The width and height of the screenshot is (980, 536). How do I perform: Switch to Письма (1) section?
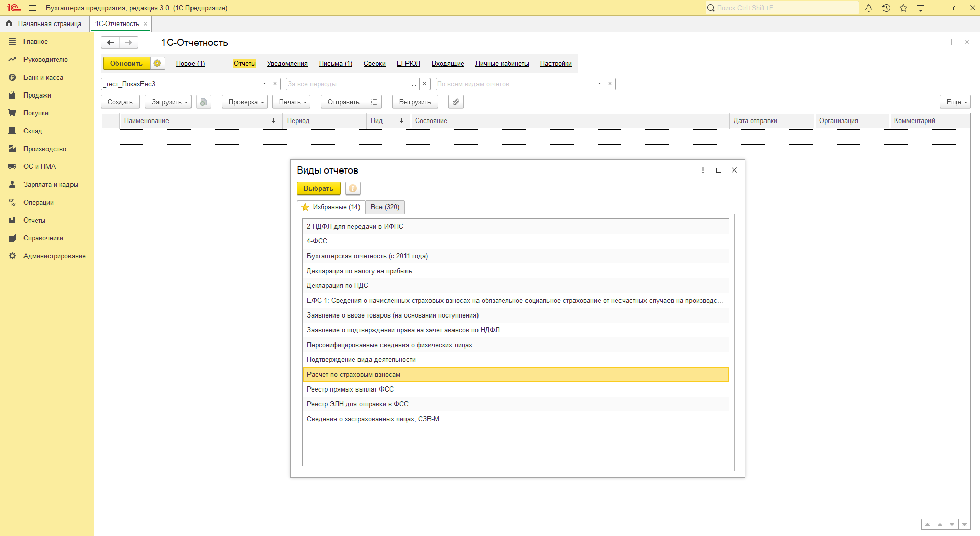pyautogui.click(x=336, y=63)
